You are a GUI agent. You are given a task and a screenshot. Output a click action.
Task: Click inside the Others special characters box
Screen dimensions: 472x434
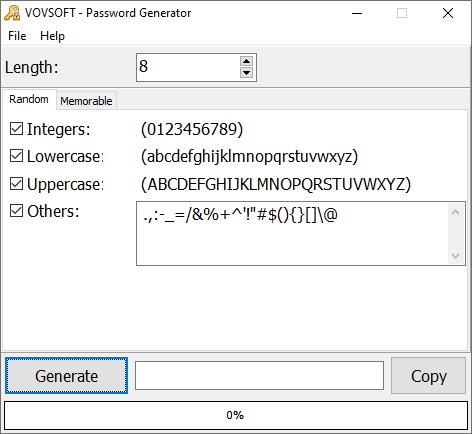pos(292,233)
